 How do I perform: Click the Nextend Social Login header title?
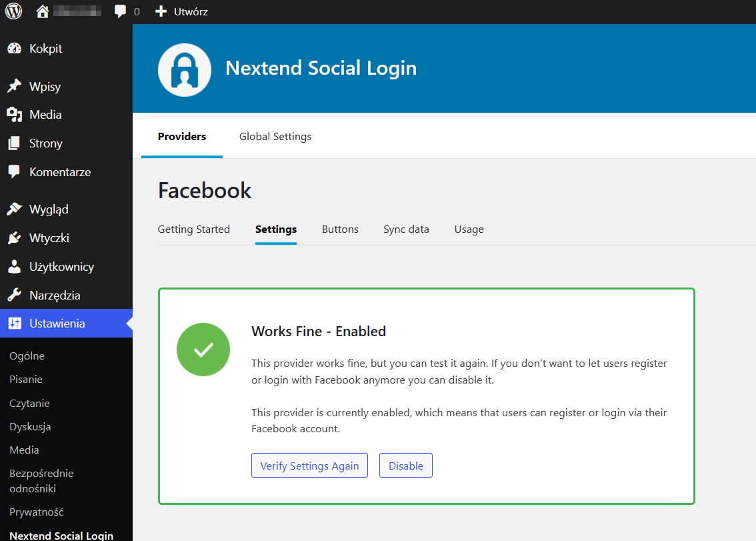[x=321, y=68]
